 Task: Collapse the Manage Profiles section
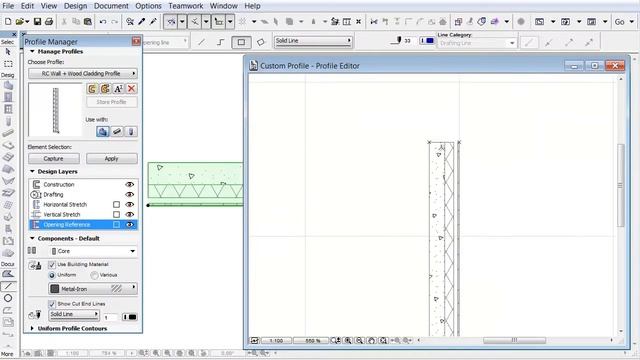32,51
